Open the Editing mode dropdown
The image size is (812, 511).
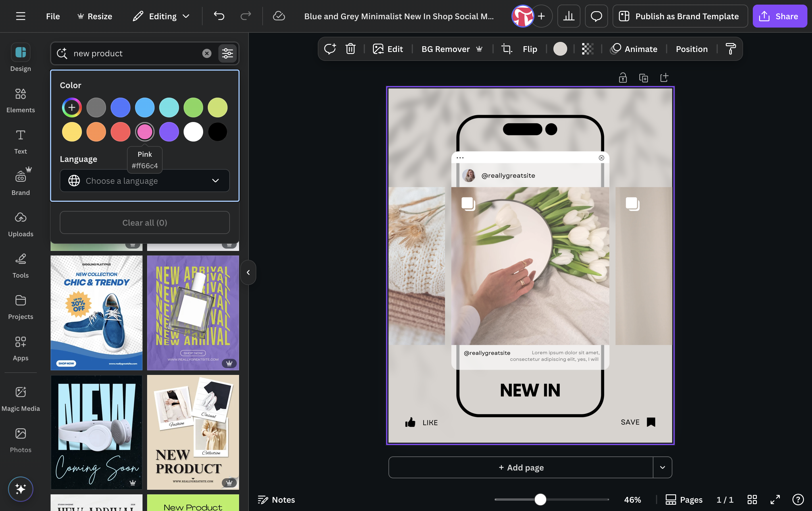[x=161, y=16]
